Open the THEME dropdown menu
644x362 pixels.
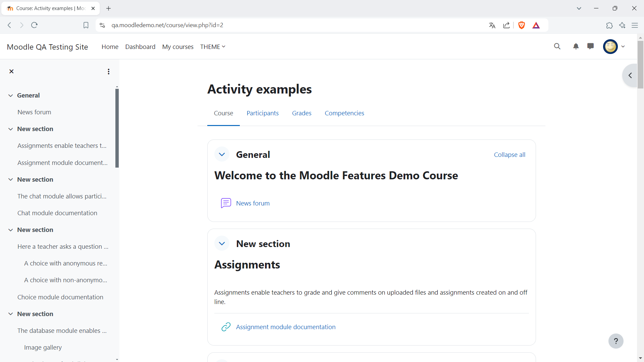tap(213, 47)
